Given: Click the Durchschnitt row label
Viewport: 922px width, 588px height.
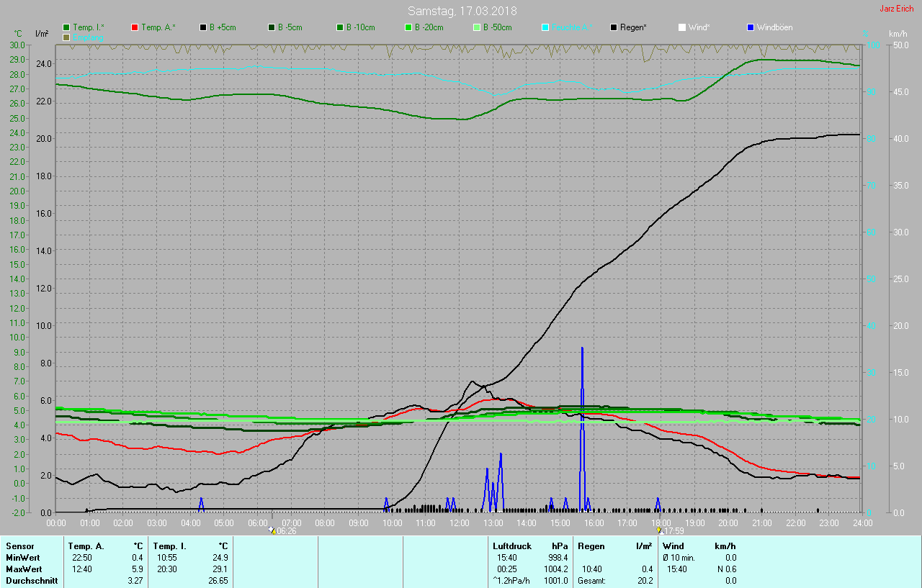Looking at the screenshot, I should click(32, 581).
